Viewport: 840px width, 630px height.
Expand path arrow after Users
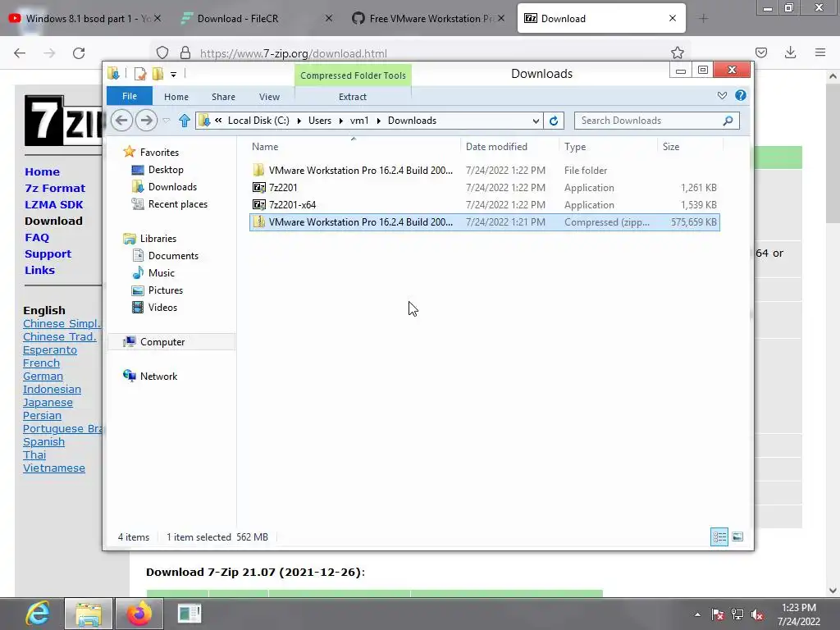coord(340,121)
